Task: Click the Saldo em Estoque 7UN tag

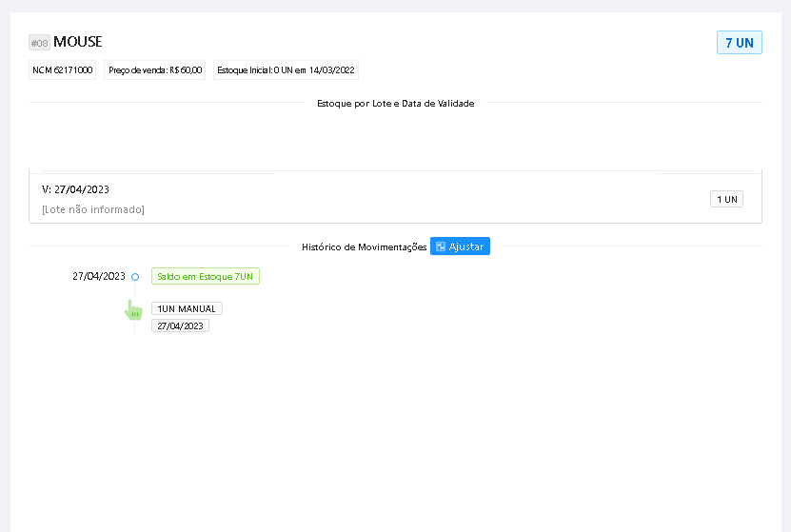Action: click(x=205, y=276)
